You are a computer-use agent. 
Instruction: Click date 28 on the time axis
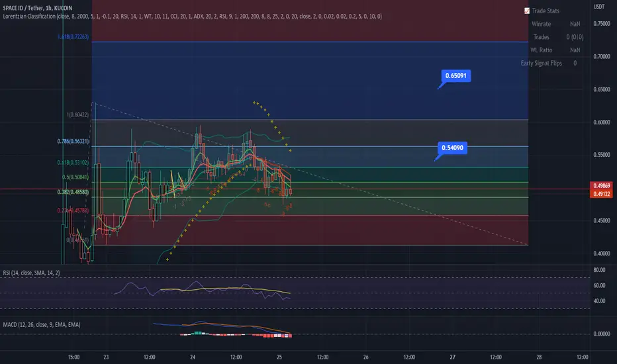(x=539, y=357)
